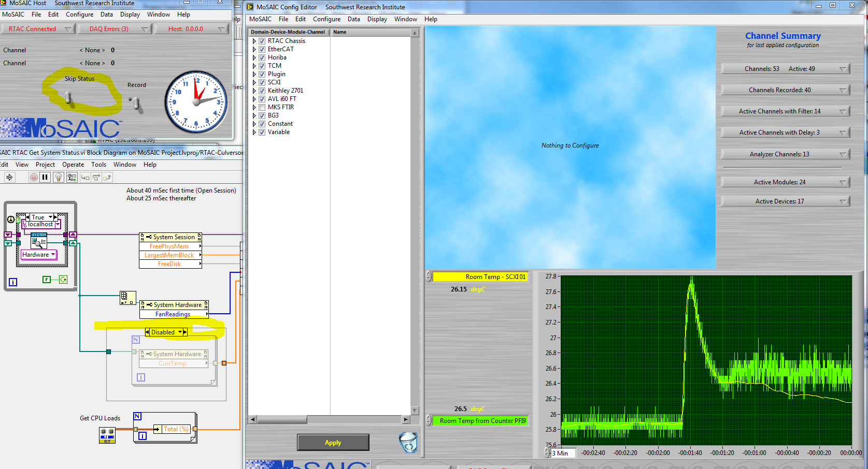
Task: Click the Abort Execution stop icon
Action: pyautogui.click(x=34, y=178)
